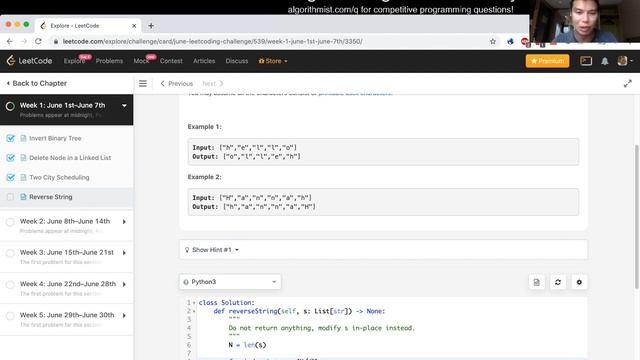Viewport: 640px width, 360px height.
Task: Open the user avatar menu
Action: click(x=625, y=61)
